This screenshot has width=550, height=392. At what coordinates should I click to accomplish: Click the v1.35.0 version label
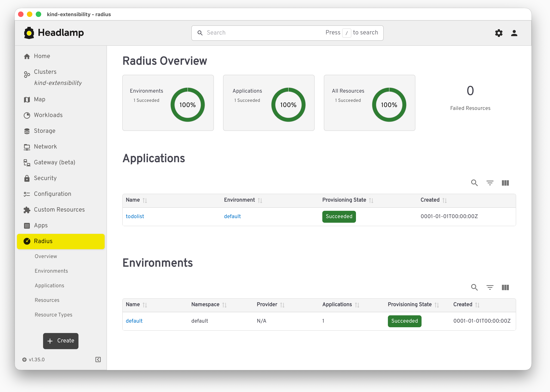(37, 360)
